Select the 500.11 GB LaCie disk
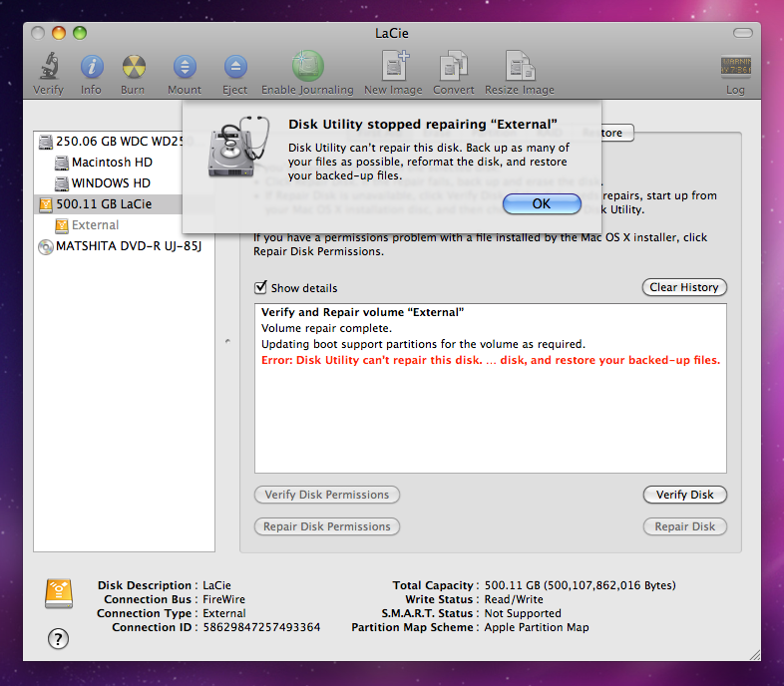 [110, 204]
